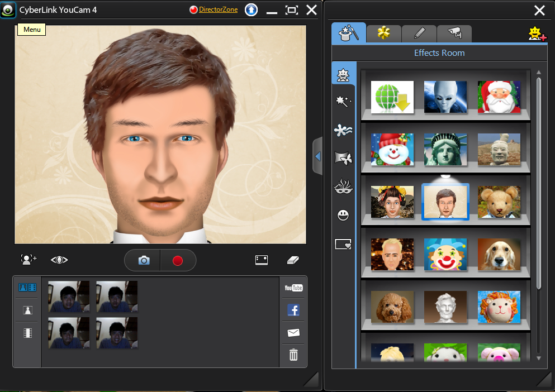Apply the clown avatar
The image size is (555, 392).
(x=445, y=255)
